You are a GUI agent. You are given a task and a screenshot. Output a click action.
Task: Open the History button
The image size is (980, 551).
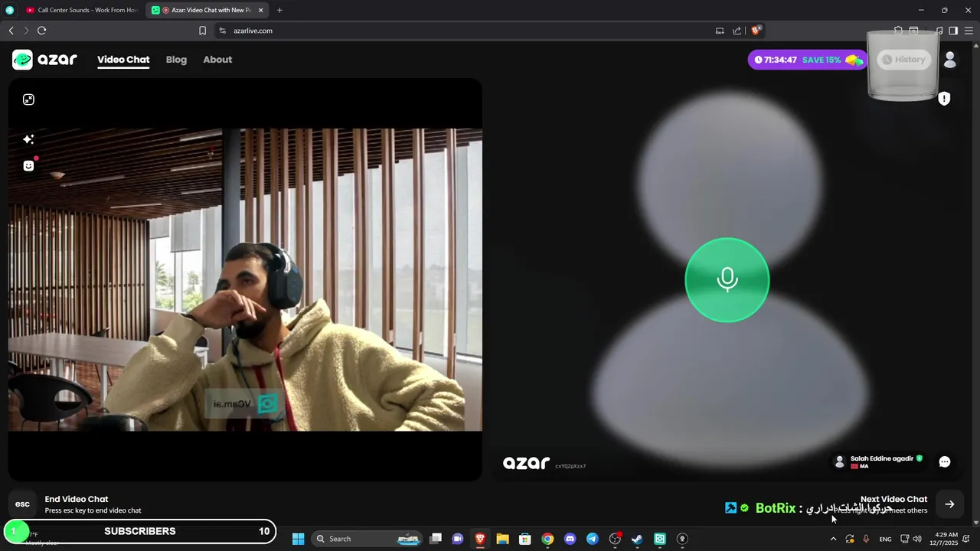click(x=904, y=60)
